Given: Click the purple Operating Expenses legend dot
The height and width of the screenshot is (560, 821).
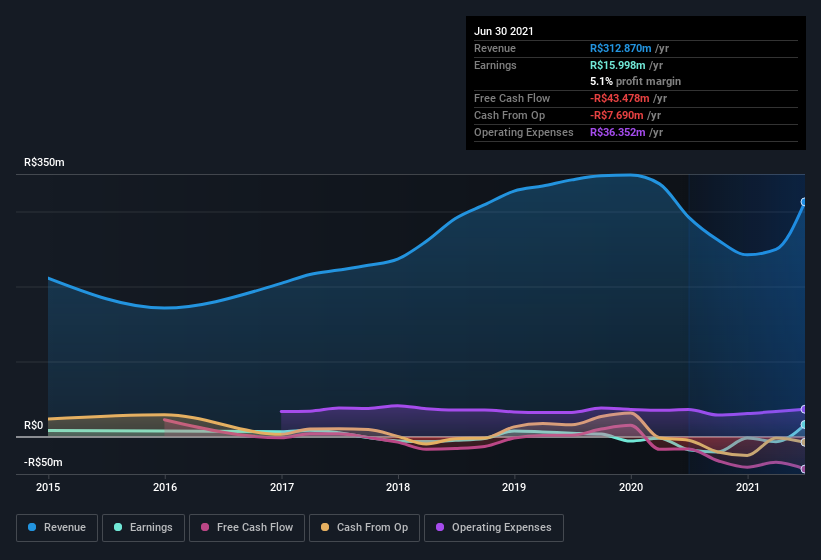Looking at the screenshot, I should 440,527.
